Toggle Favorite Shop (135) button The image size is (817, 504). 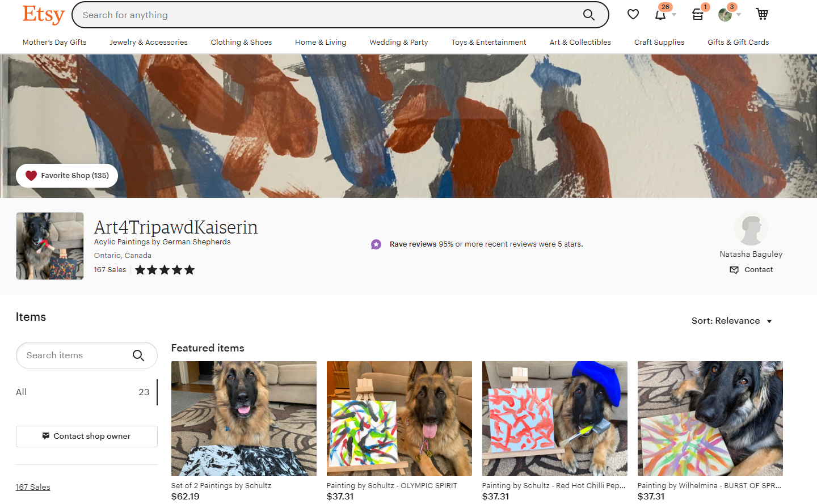[67, 176]
